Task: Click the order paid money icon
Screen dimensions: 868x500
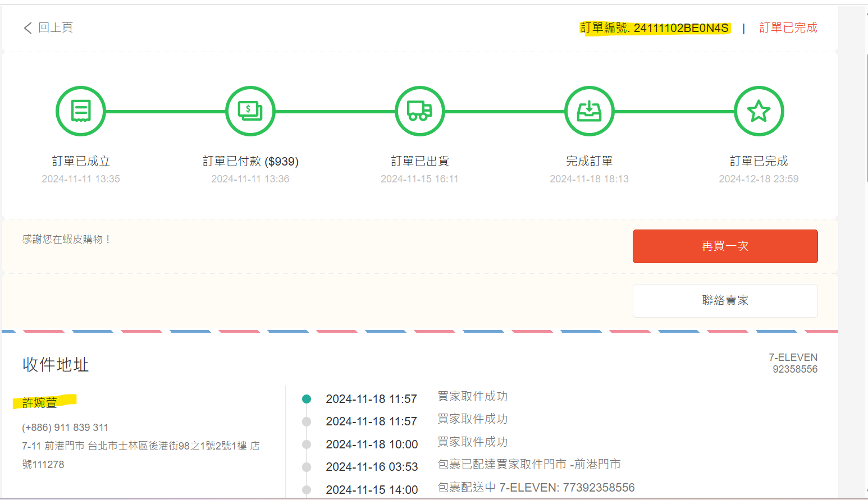Action: [250, 111]
